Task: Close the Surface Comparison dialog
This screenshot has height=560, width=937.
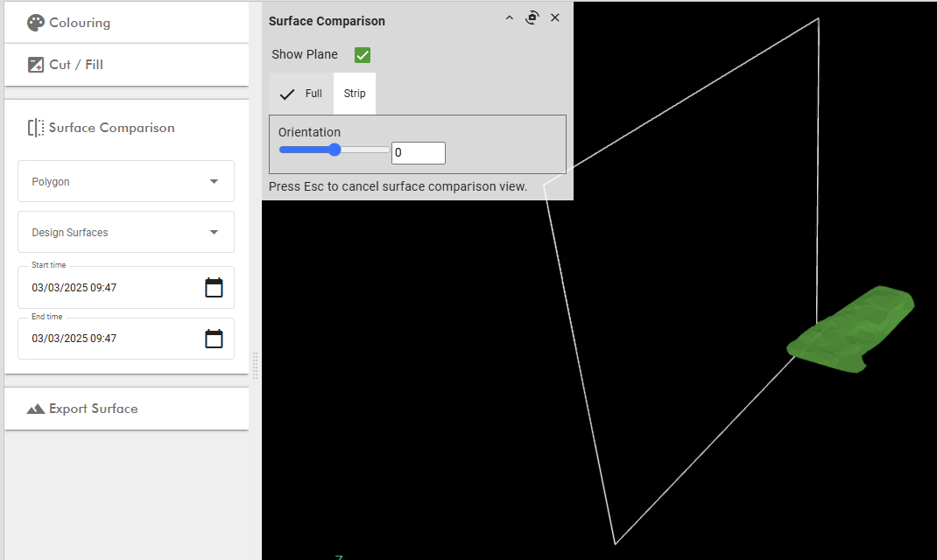Action: (x=555, y=17)
